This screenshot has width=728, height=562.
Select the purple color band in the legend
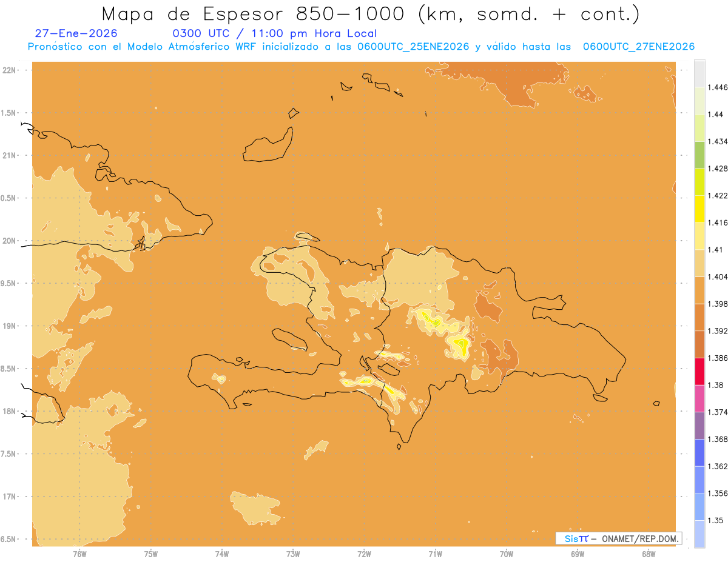(699, 426)
